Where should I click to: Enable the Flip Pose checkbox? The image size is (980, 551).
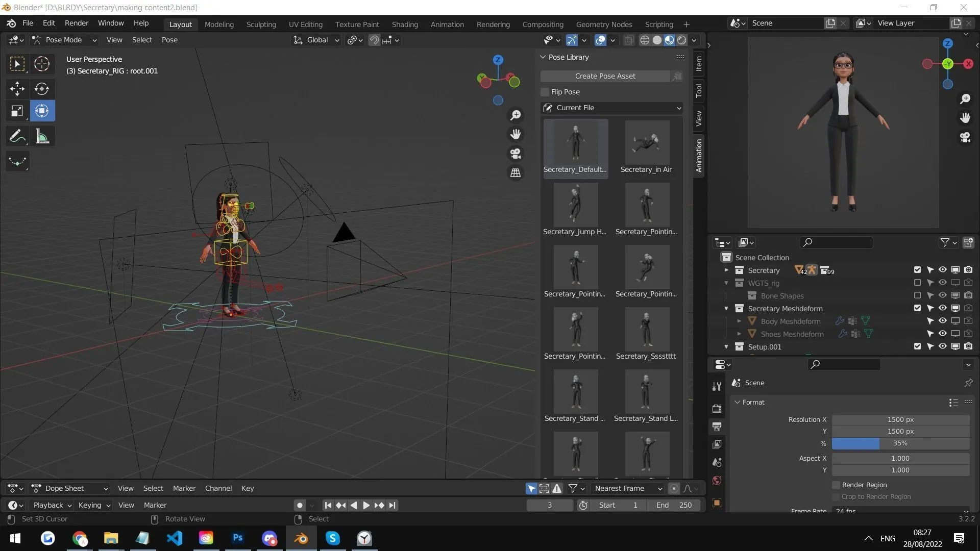[x=545, y=92]
